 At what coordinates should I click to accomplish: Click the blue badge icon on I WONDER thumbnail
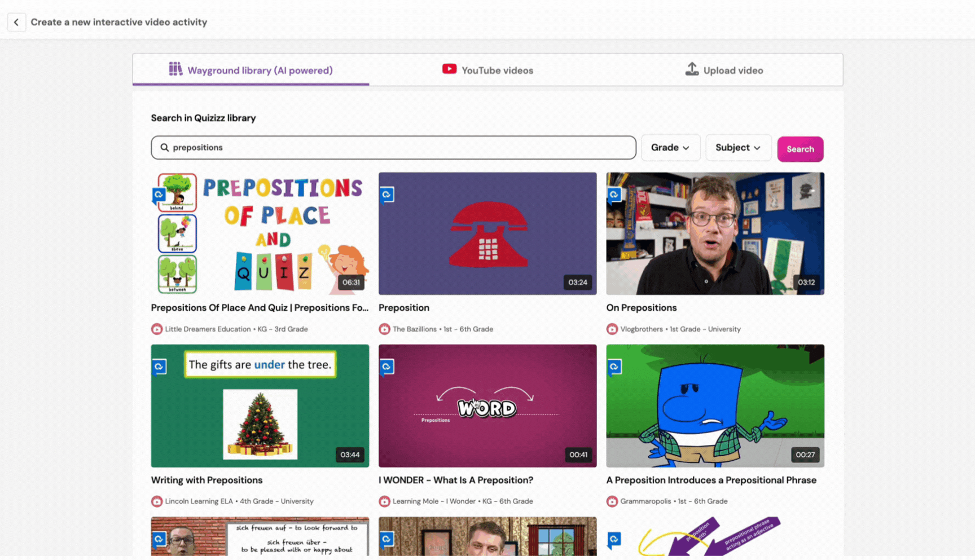click(x=387, y=367)
